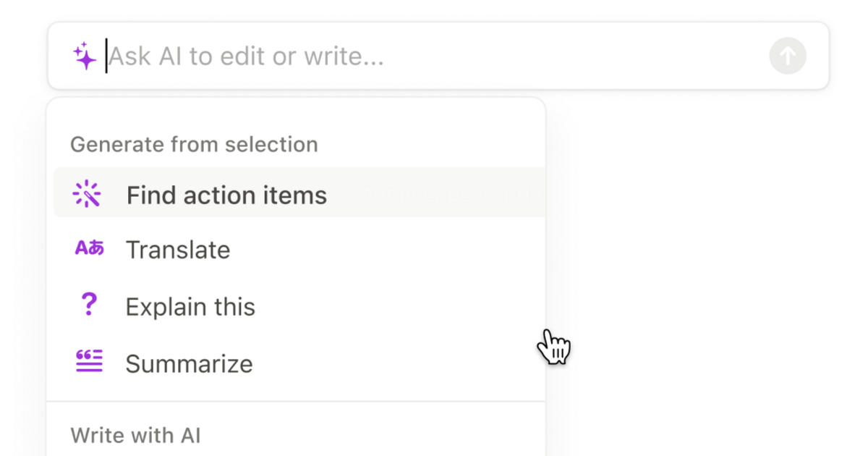Click the Generate from selection section header
868x456 pixels.
pos(194,144)
